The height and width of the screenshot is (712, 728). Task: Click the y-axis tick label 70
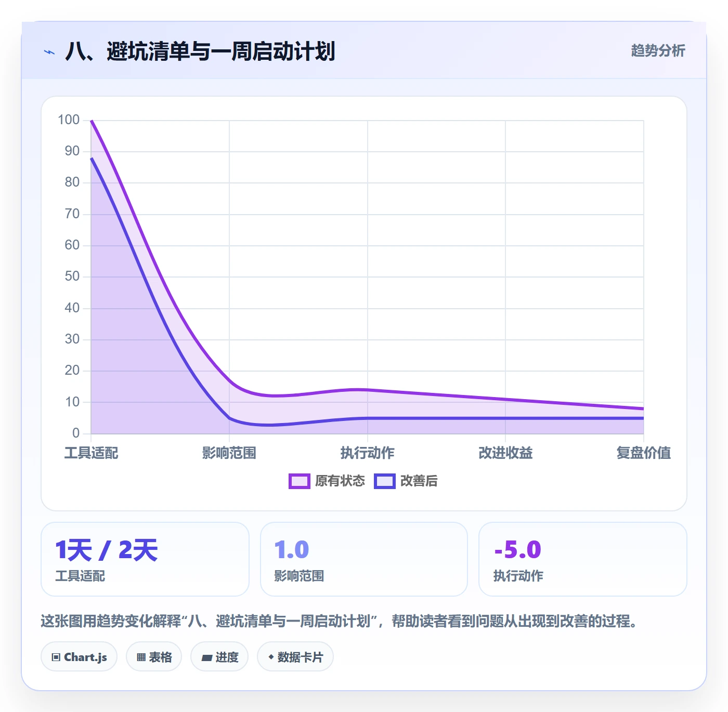click(x=72, y=214)
